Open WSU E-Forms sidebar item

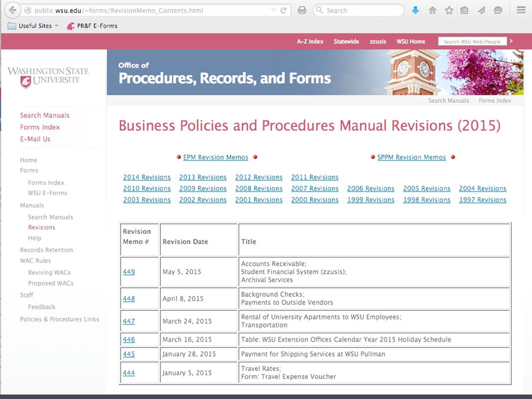point(47,193)
